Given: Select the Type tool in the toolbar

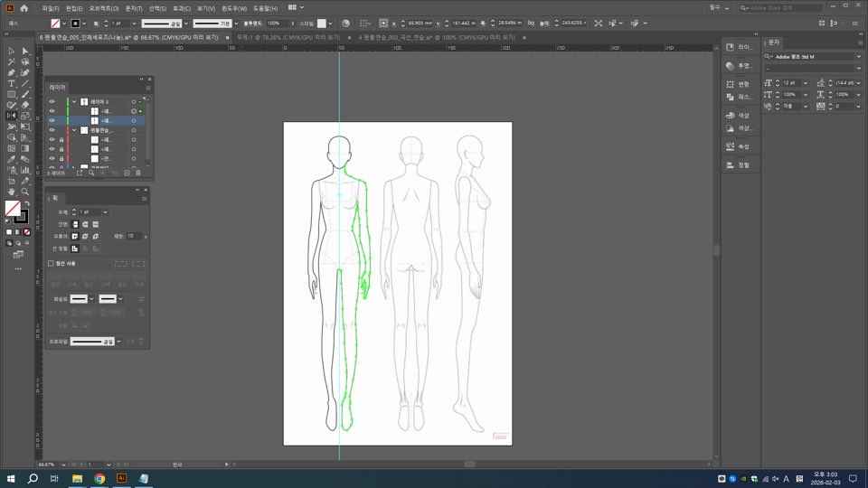Looking at the screenshot, I should tap(11, 83).
